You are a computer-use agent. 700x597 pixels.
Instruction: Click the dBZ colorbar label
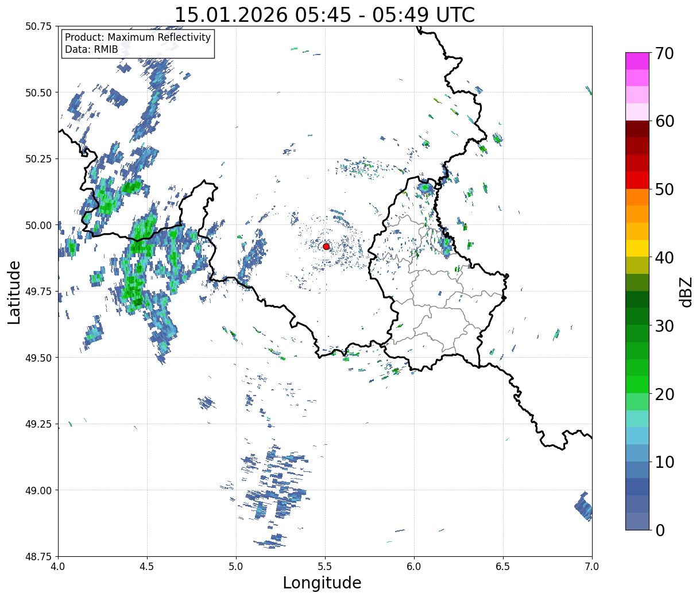coord(686,291)
